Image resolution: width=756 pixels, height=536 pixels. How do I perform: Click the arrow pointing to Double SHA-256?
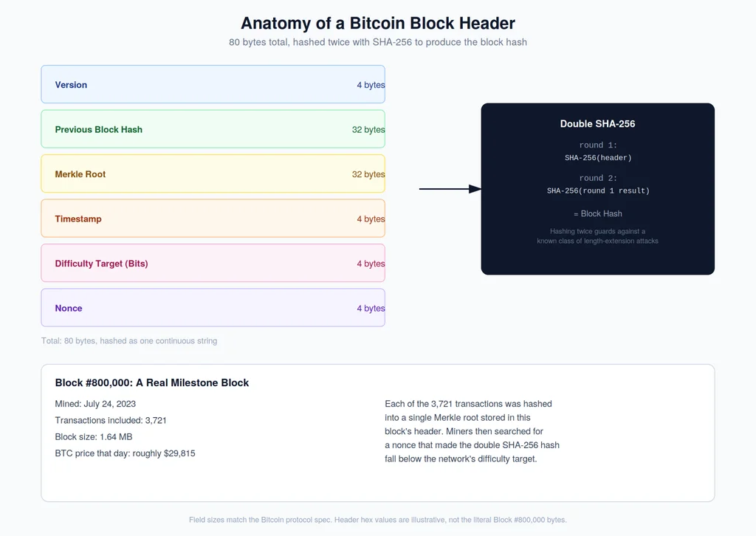(450, 189)
